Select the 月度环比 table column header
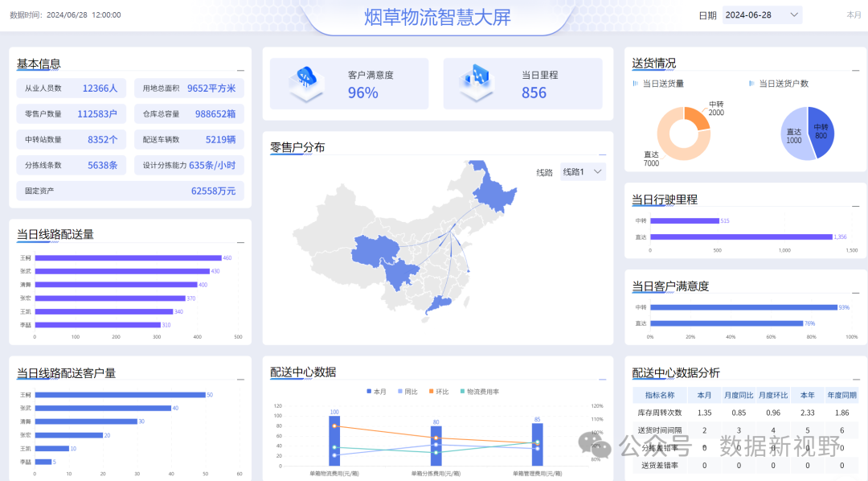The image size is (868, 481). pos(772,395)
